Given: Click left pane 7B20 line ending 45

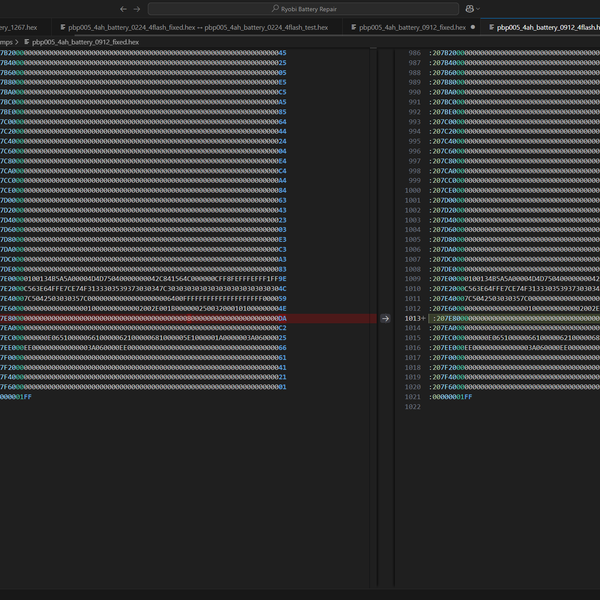Looking at the screenshot, I should [x=143, y=53].
